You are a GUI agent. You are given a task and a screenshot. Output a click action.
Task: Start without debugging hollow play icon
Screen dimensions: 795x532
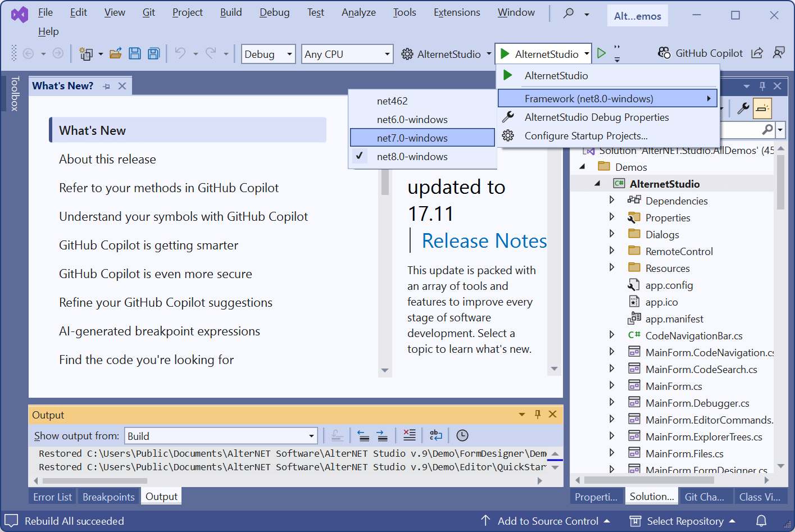[x=602, y=53]
